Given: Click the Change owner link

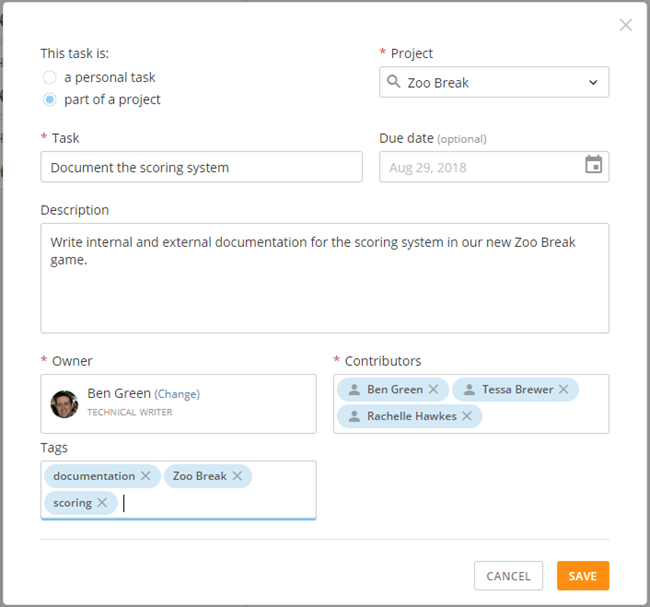Looking at the screenshot, I should 177,394.
